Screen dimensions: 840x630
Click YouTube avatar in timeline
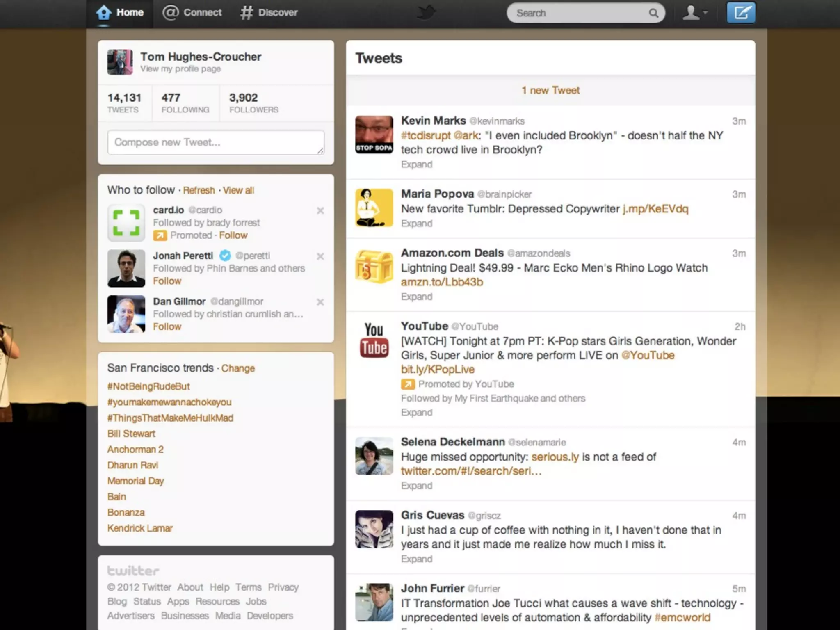(x=374, y=340)
